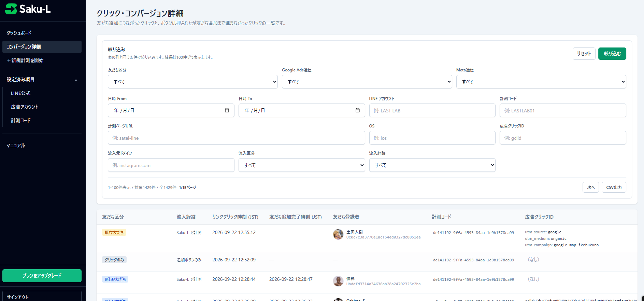Expand 流入経路 select box

click(x=432, y=165)
